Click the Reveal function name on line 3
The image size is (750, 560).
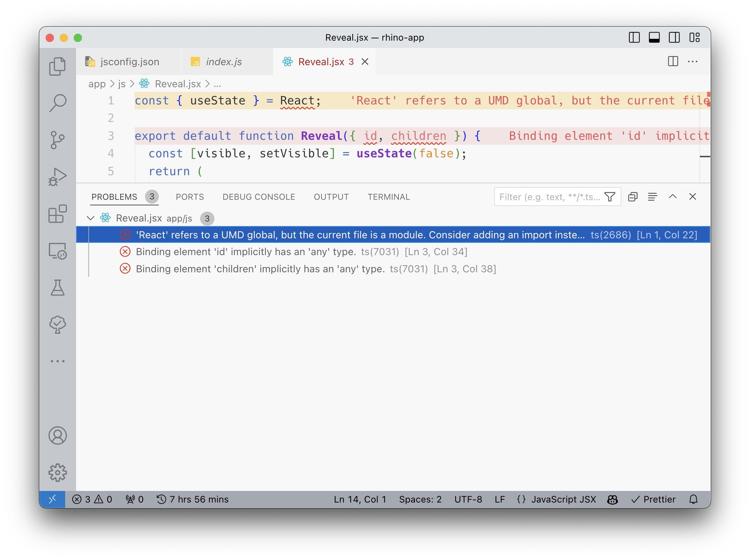321,136
